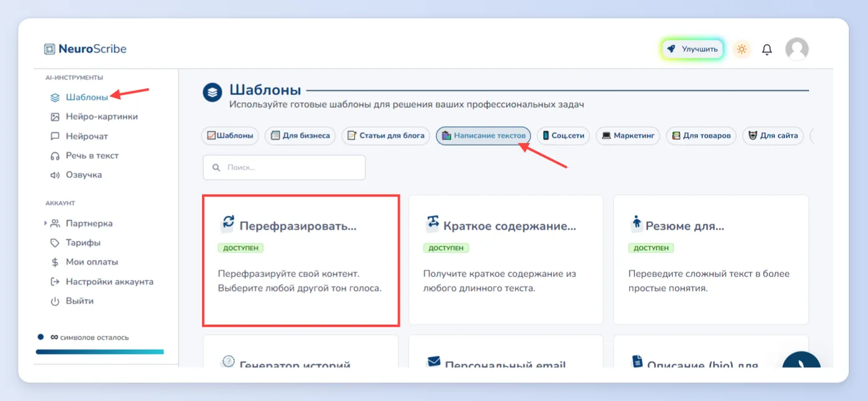Select Речь в текст headphones item
This screenshot has height=401, width=868.
(84, 156)
